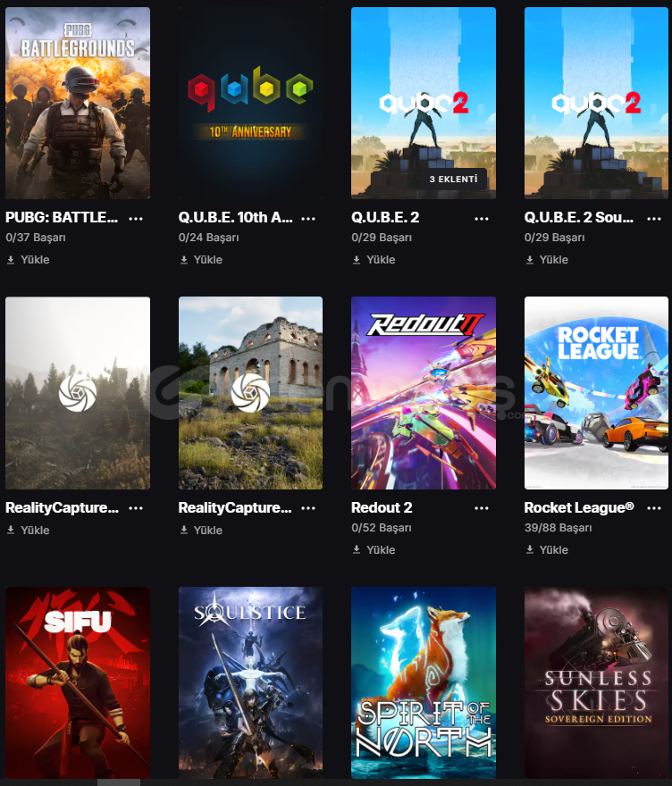Click Yükle under the ruins RealityCapture
This screenshot has height=786, width=672.
point(201,531)
